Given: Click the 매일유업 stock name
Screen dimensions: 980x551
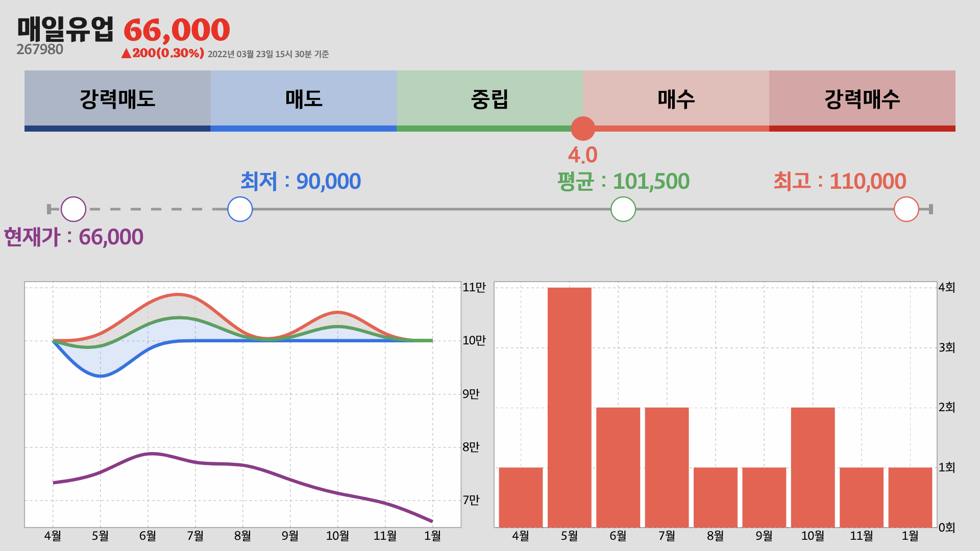Looking at the screenshot, I should click(x=65, y=29).
